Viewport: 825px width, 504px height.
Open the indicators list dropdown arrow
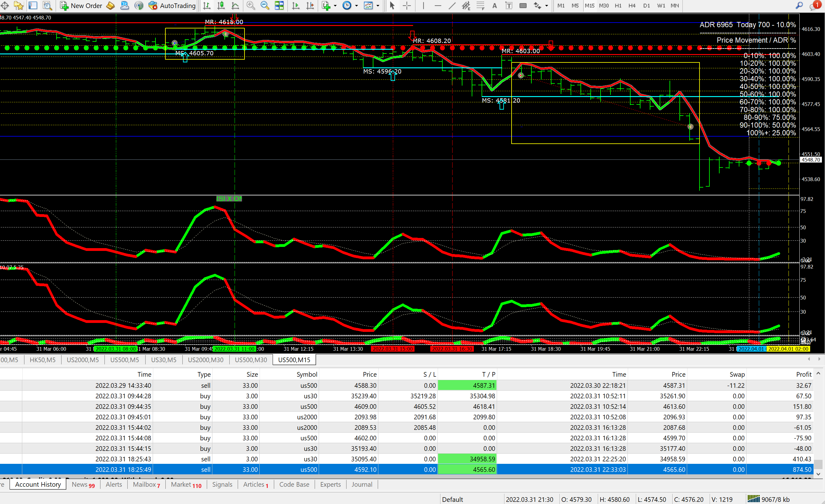point(335,6)
